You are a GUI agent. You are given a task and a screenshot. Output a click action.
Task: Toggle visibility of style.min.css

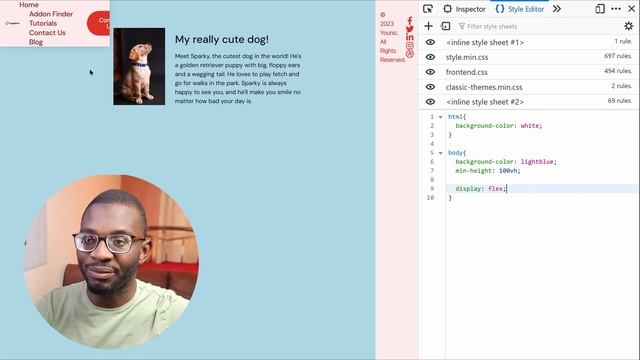(430, 57)
